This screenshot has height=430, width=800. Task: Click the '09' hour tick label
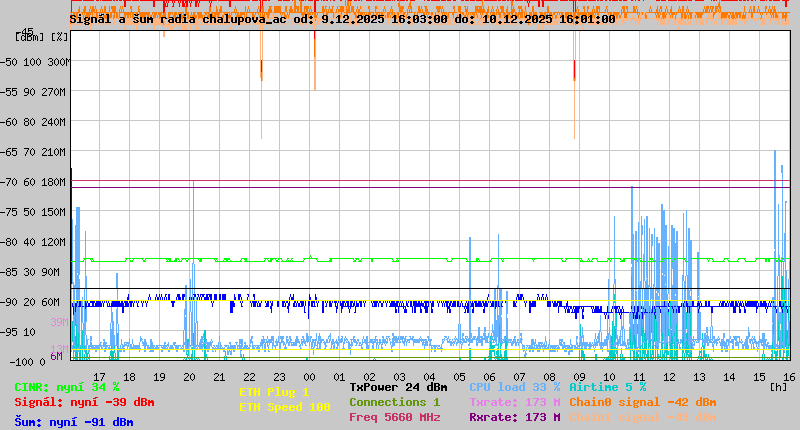pyautogui.click(x=579, y=377)
